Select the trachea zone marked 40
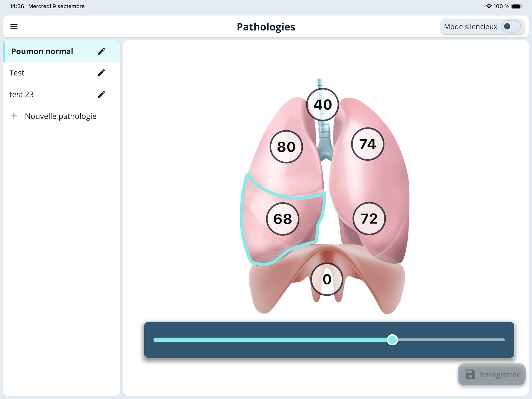The height and width of the screenshot is (399, 532). tap(323, 105)
